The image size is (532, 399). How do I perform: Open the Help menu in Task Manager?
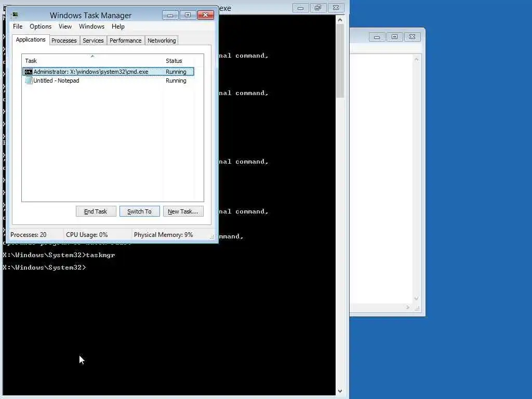point(118,26)
